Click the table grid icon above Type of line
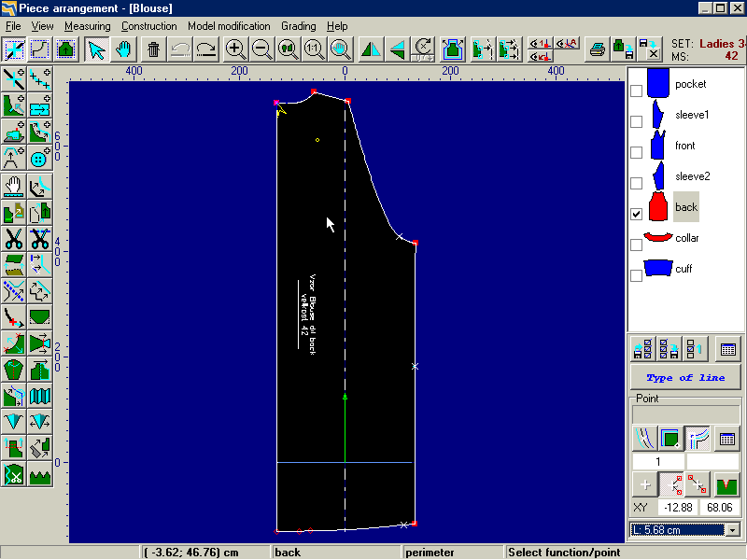747x560 pixels. (727, 349)
